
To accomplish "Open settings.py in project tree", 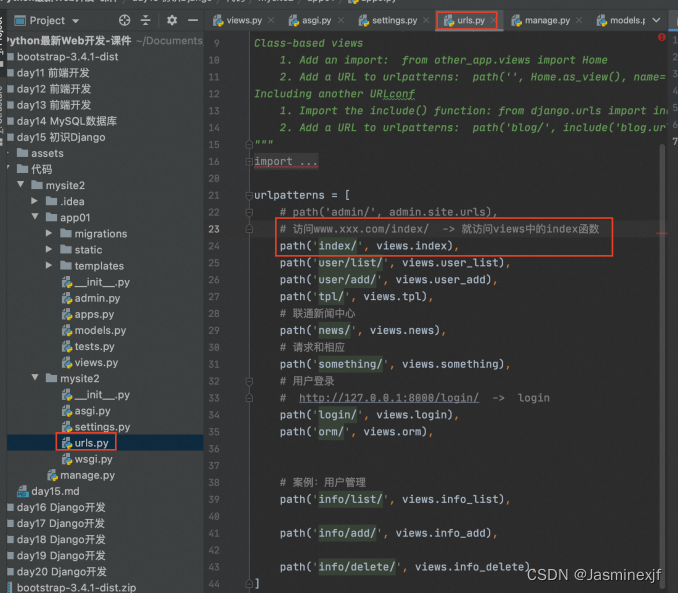I will coord(96,426).
